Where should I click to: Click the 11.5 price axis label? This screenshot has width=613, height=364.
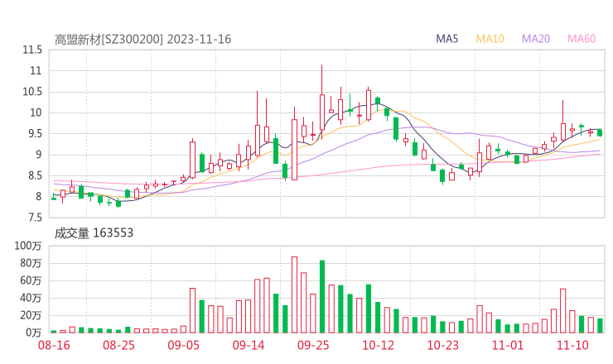32,50
